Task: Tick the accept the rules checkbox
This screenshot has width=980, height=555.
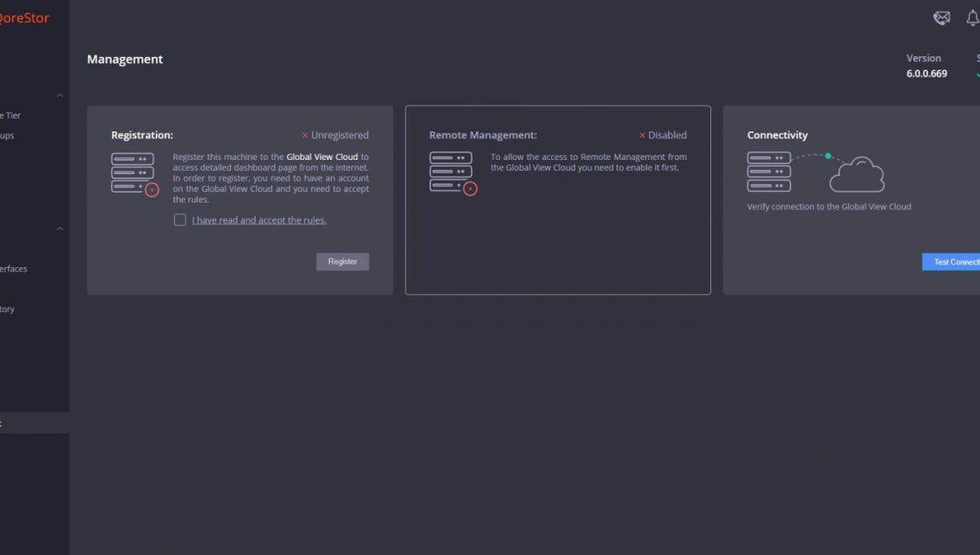Action: coord(180,220)
